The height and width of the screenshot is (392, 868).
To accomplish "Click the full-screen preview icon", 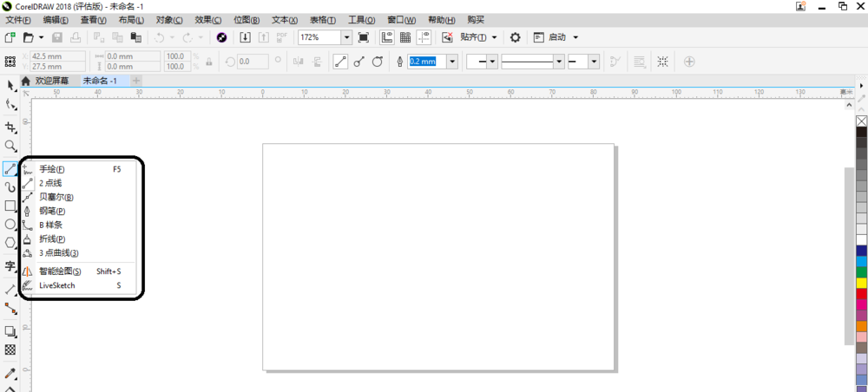I will pos(364,38).
